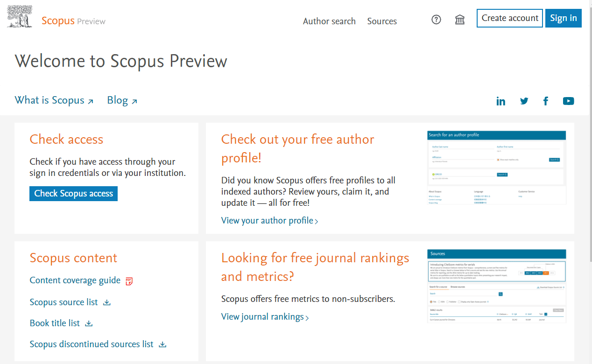This screenshot has width=592, height=364.
Task: Click the Check Scopus access button
Action: point(74,194)
